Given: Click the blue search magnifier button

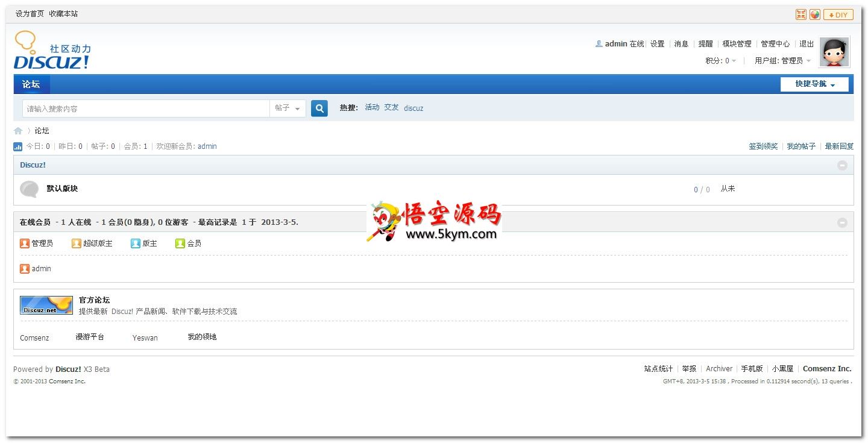Looking at the screenshot, I should (319, 108).
